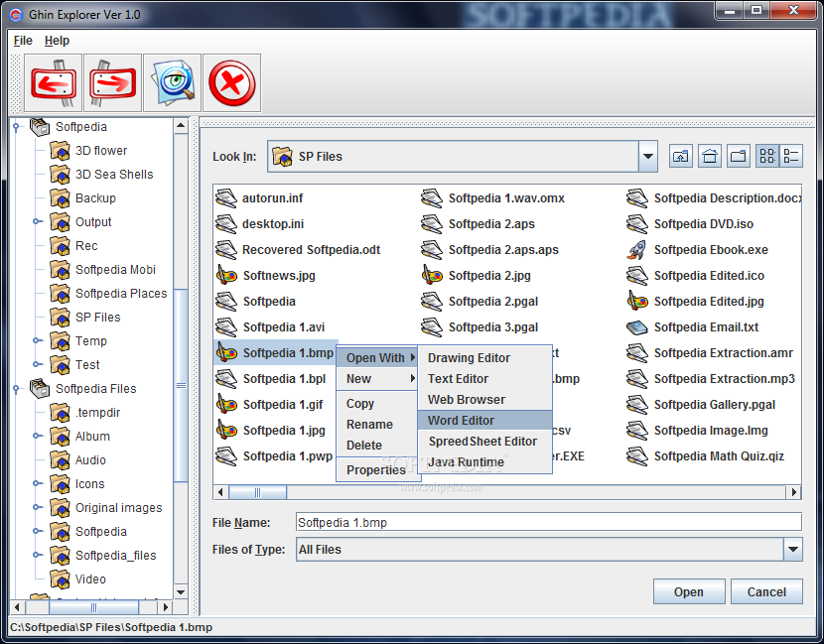Select Softpedia Math Quiz.qiz file
824x644 pixels.
[705, 455]
